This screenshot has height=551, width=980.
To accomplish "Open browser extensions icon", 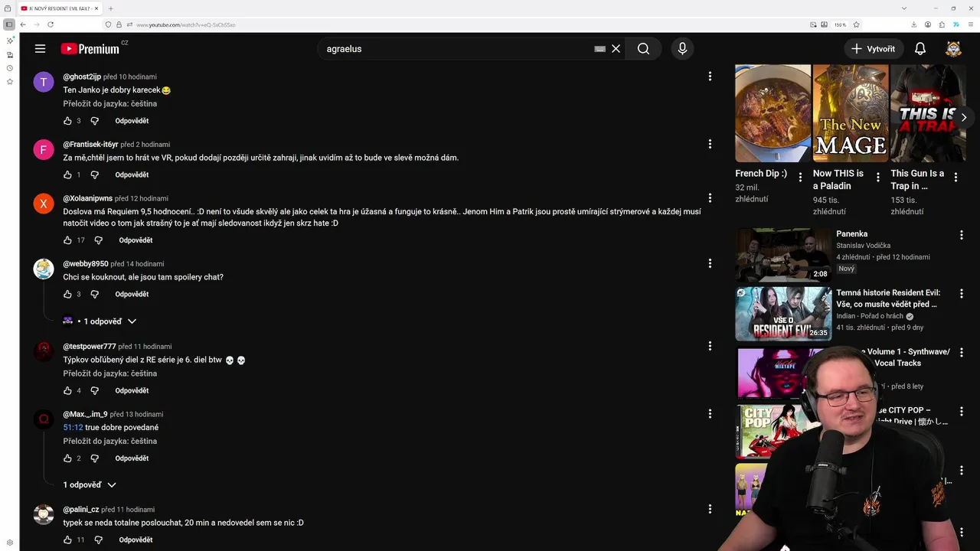I will point(941,24).
